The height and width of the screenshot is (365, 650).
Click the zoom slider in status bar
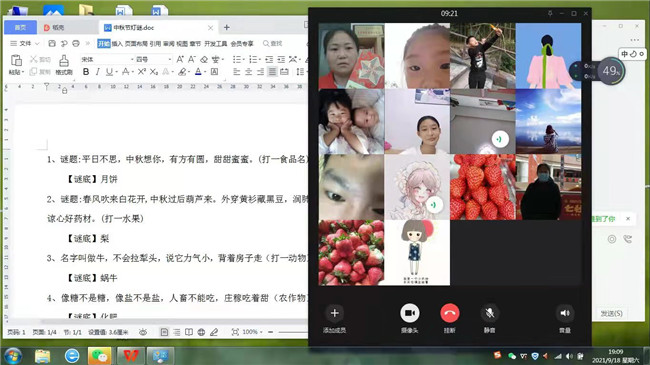click(x=293, y=332)
